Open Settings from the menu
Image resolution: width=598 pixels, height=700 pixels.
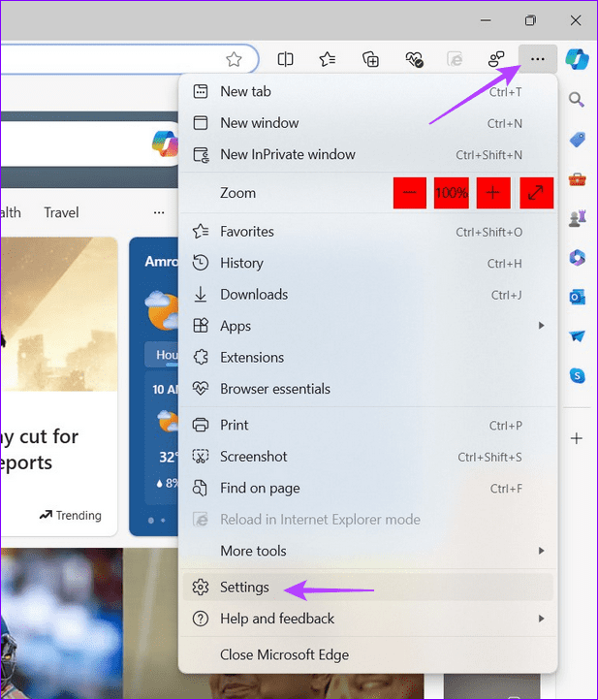[x=244, y=588]
